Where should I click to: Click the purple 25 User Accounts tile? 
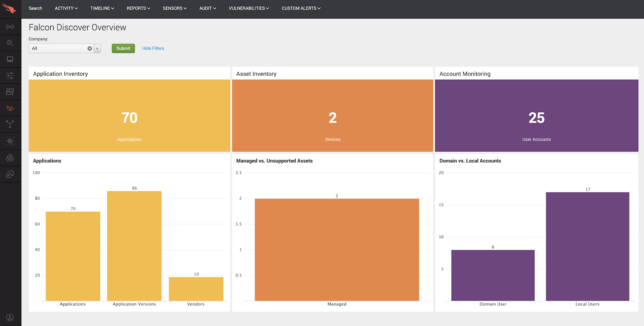pyautogui.click(x=537, y=116)
